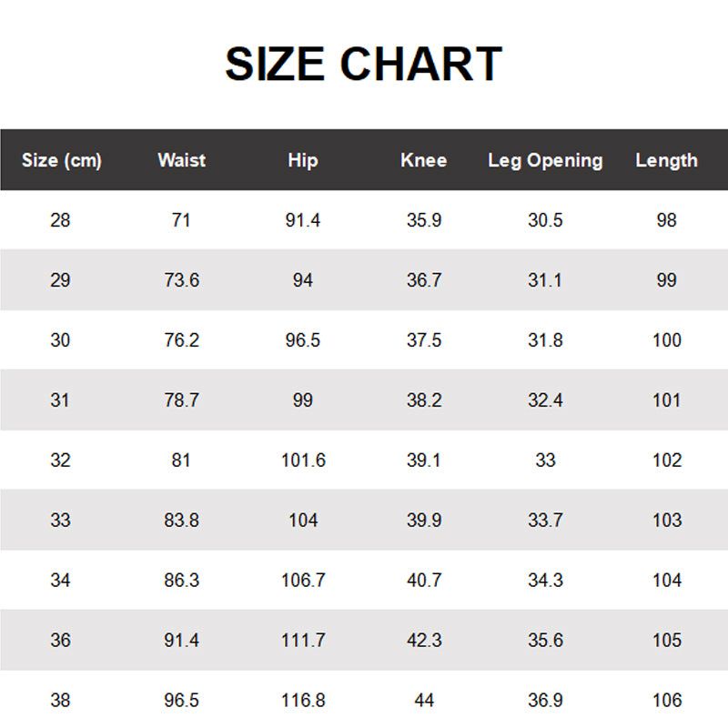728x728 pixels.
Task: Select hip value 96.5 for size 30
Action: (x=302, y=340)
